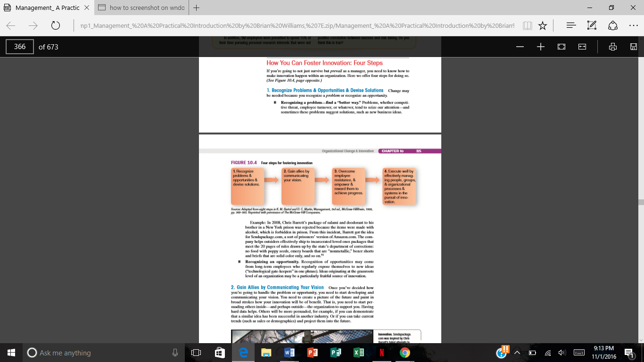Viewport: 644px width, 362px height.
Task: Open the green P app on taskbar
Action: coord(336,353)
